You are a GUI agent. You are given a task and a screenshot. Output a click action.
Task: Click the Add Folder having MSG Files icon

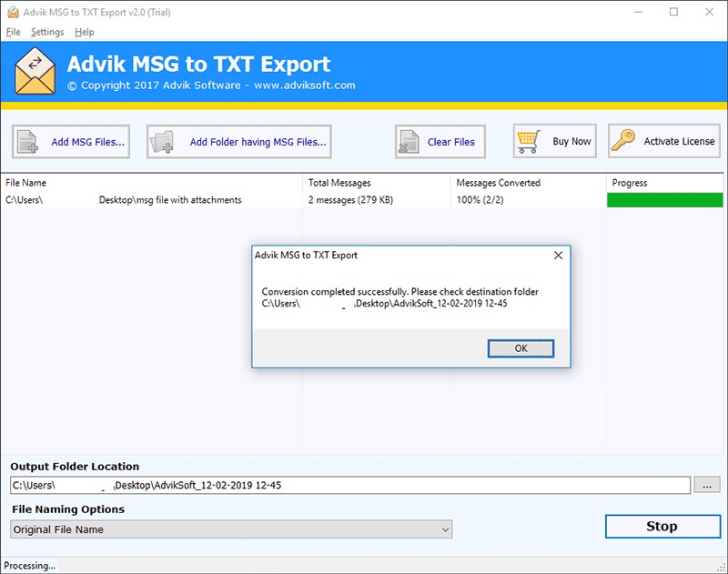click(x=161, y=141)
